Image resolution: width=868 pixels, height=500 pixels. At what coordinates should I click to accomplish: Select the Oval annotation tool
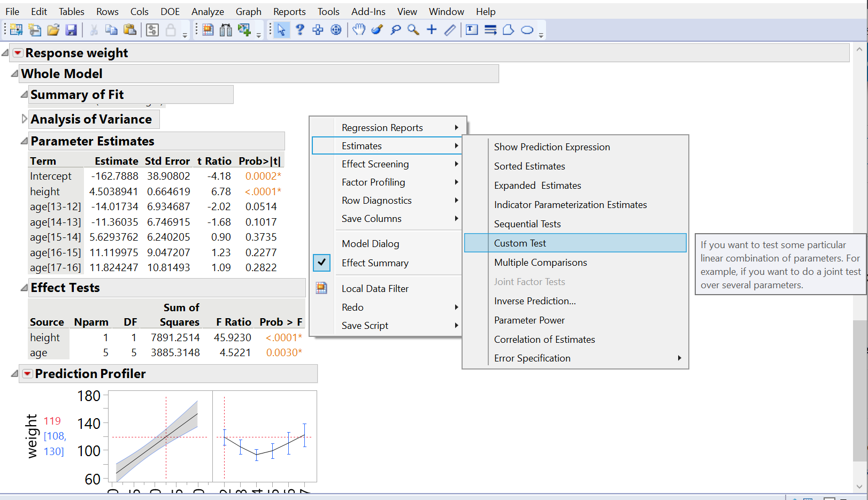(527, 30)
